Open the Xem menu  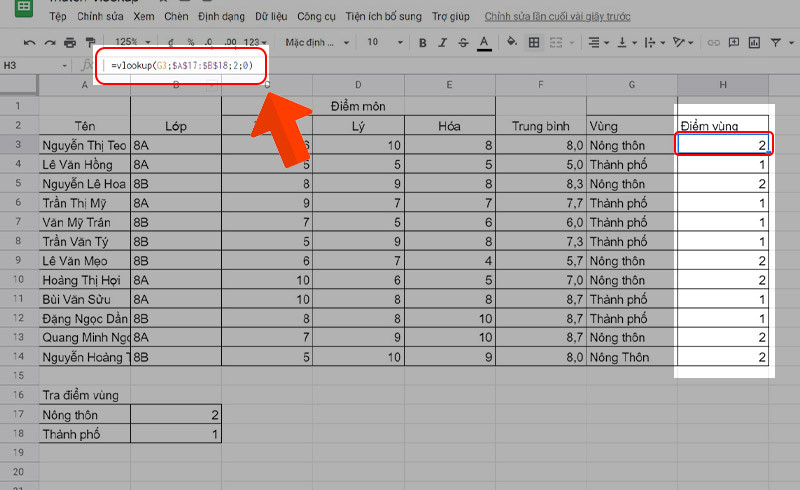pos(144,16)
